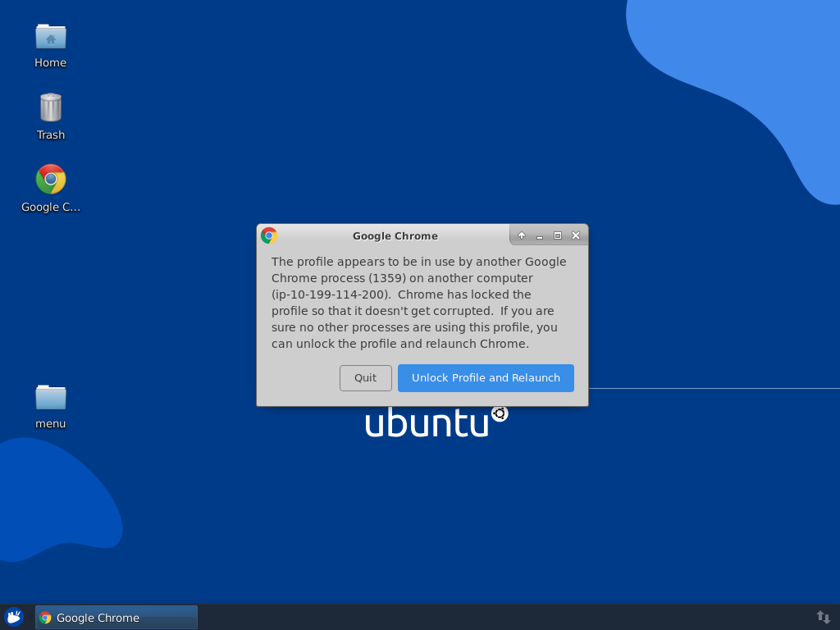Screen dimensions: 840x630
Task: Maximize the Google Chrome dialog window
Action: tap(558, 235)
